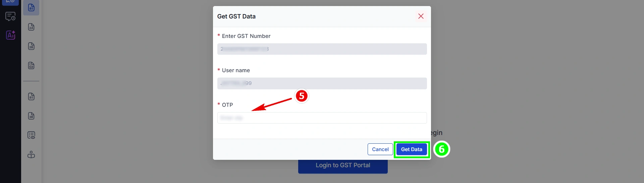Viewport: 644px width, 183px height.
Task: Open the 2A document icon in sidebar
Action: [31, 27]
